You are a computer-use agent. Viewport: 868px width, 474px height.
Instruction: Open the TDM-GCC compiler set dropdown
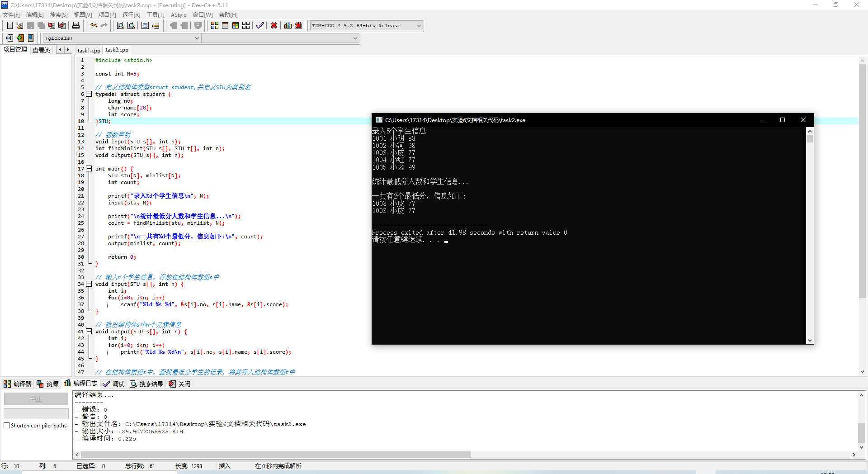click(x=366, y=26)
